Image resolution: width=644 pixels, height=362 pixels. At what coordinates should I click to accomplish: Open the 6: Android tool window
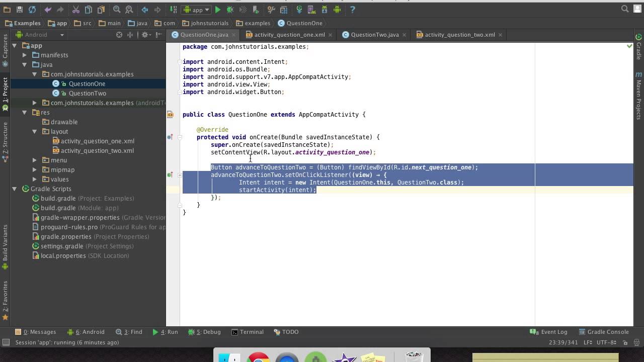tap(86, 332)
